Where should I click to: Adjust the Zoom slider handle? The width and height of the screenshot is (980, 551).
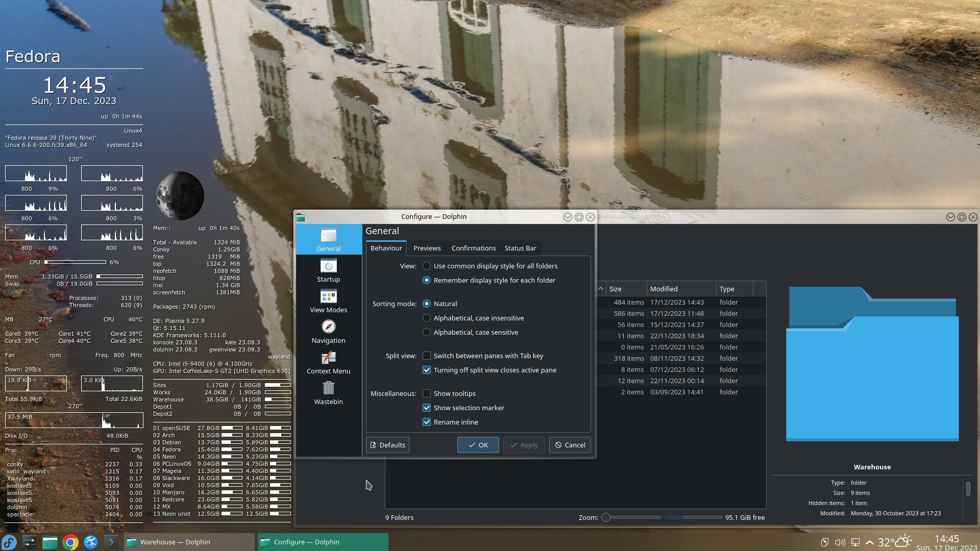click(x=606, y=517)
